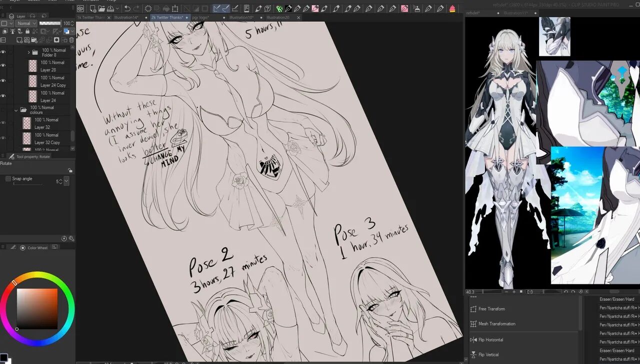
Task: Click the Undo arrow icon
Action: [x=127, y=8]
